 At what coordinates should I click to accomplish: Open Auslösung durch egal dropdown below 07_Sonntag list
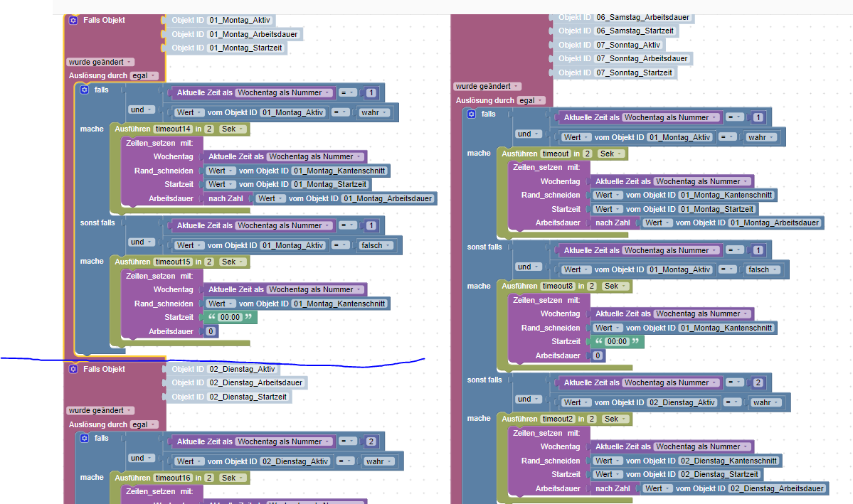pos(531,100)
